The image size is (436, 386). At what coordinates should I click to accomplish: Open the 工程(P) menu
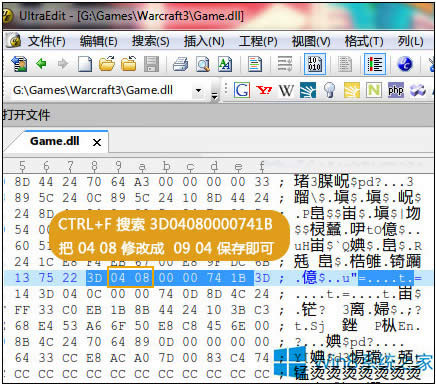coord(258,41)
